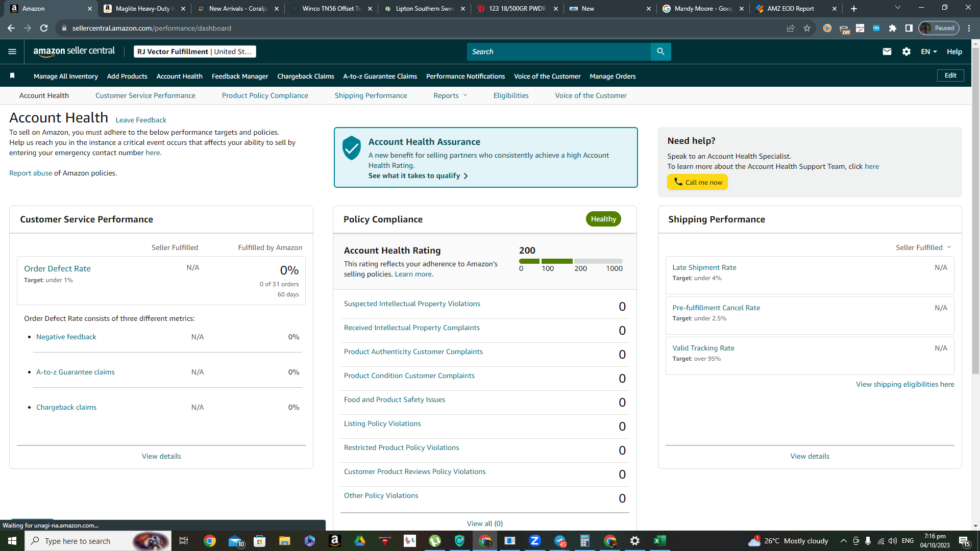
Task: Open Suspected Intellectual Property Violations
Action: tap(412, 304)
